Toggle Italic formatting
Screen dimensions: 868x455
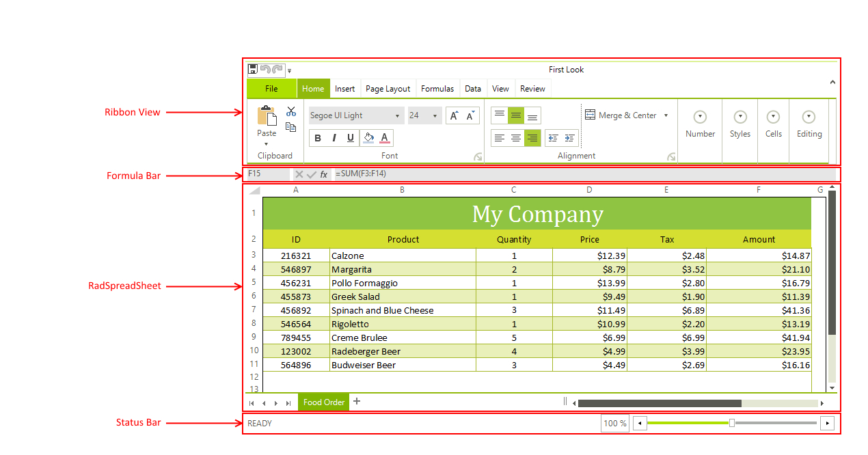334,138
